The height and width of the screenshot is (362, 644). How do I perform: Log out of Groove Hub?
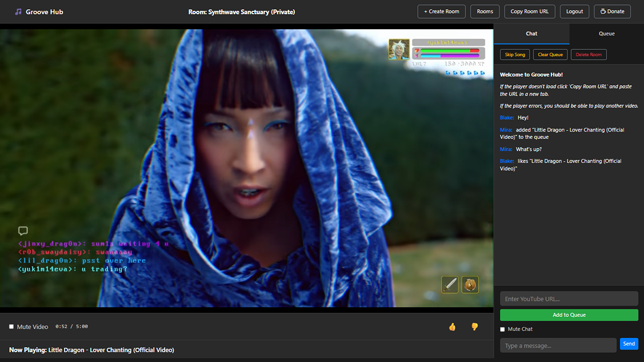coord(575,11)
